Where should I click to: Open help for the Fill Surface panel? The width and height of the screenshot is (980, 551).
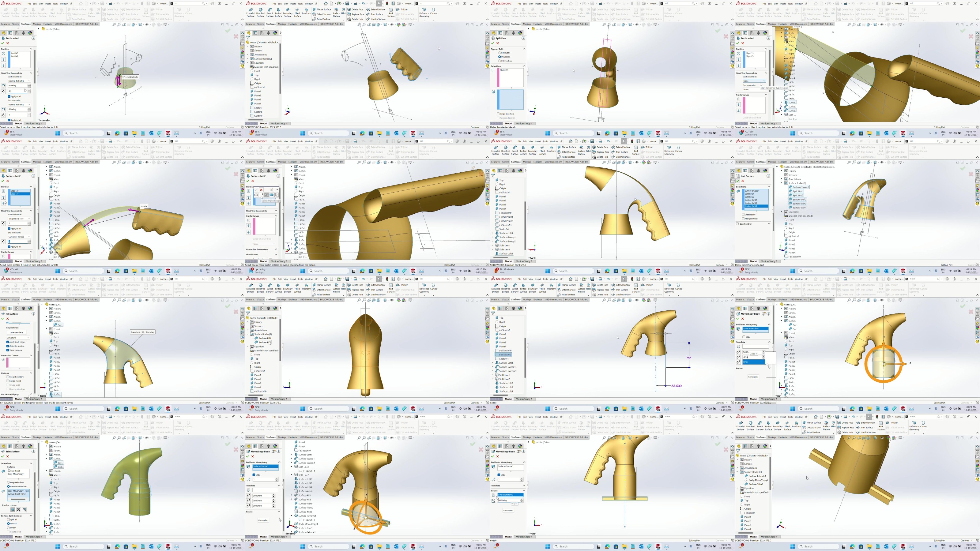click(x=33, y=314)
